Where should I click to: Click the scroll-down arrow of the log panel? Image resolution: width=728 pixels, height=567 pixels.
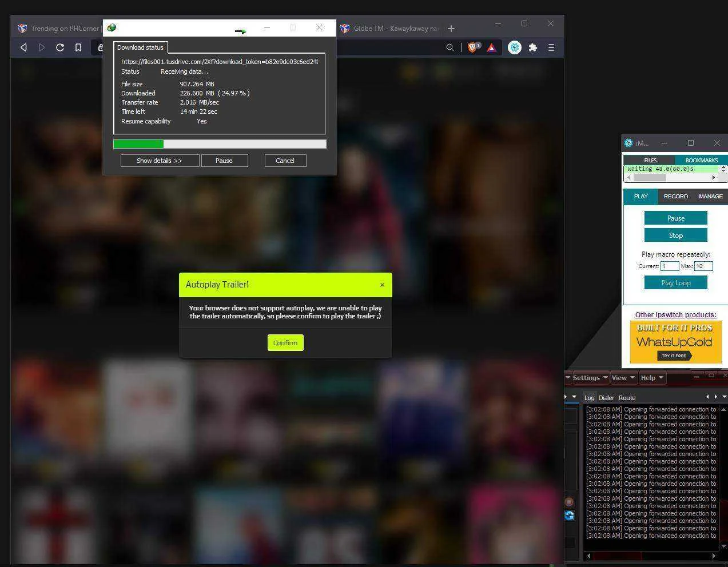[x=723, y=546]
